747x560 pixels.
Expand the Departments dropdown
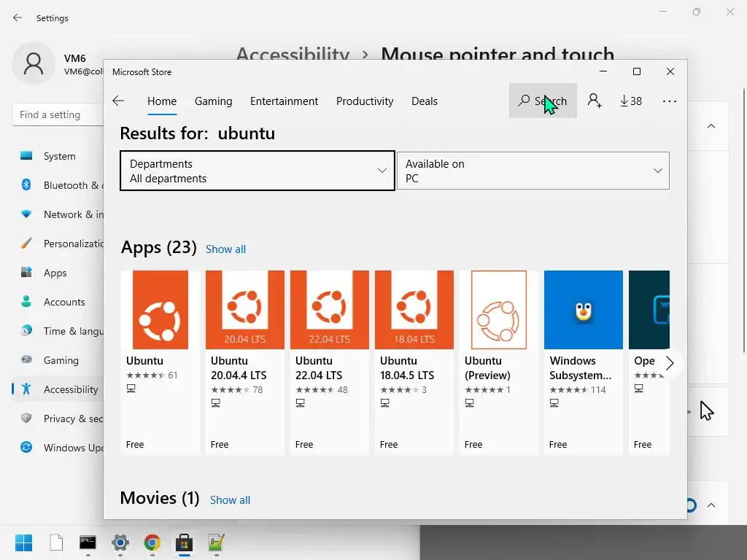coord(258,171)
